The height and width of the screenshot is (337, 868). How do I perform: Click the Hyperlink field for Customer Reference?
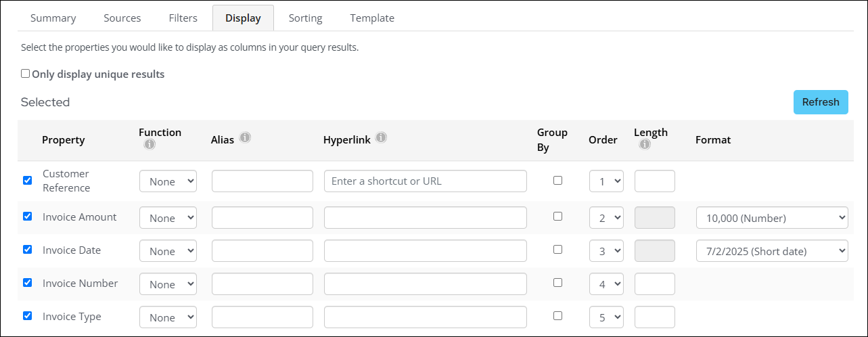426,181
